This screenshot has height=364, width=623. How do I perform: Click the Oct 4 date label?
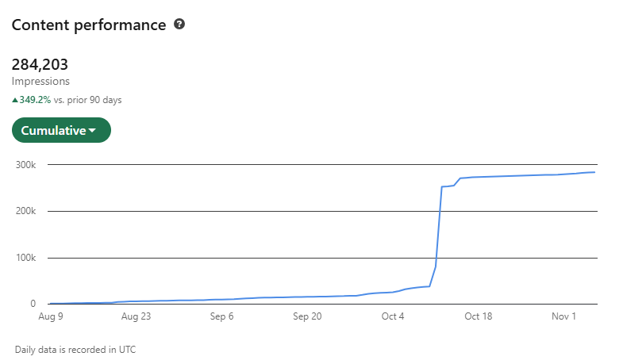coord(392,316)
